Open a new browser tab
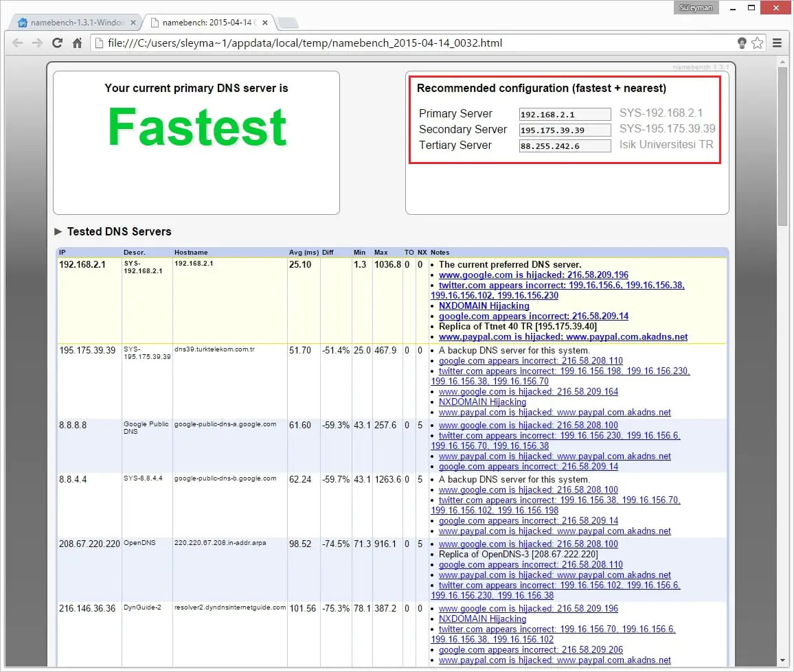Screen dimensions: 794x672 pyautogui.click(x=287, y=23)
